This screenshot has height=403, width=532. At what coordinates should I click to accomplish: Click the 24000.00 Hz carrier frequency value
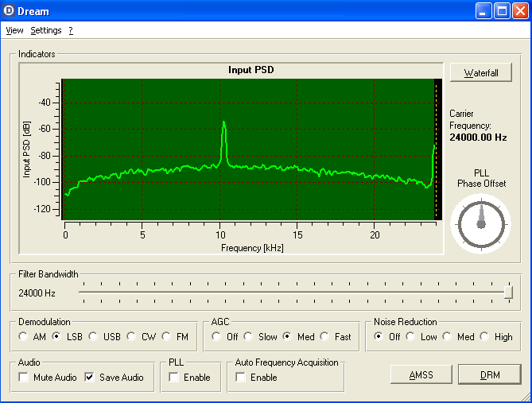pyautogui.click(x=478, y=138)
